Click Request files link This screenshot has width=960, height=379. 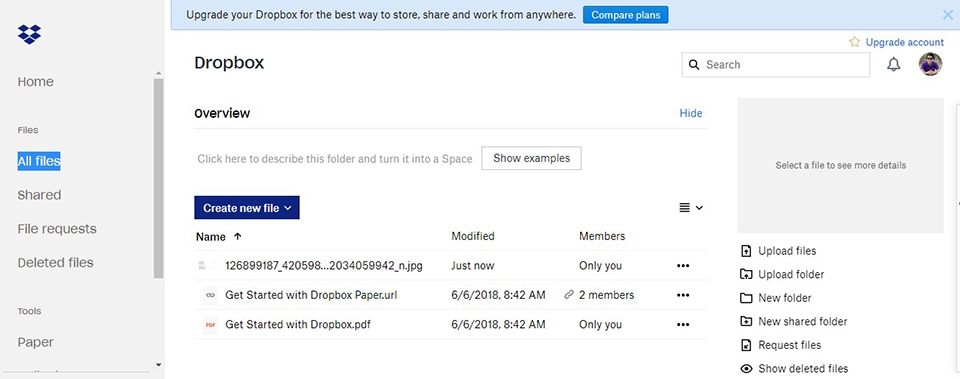tap(789, 345)
